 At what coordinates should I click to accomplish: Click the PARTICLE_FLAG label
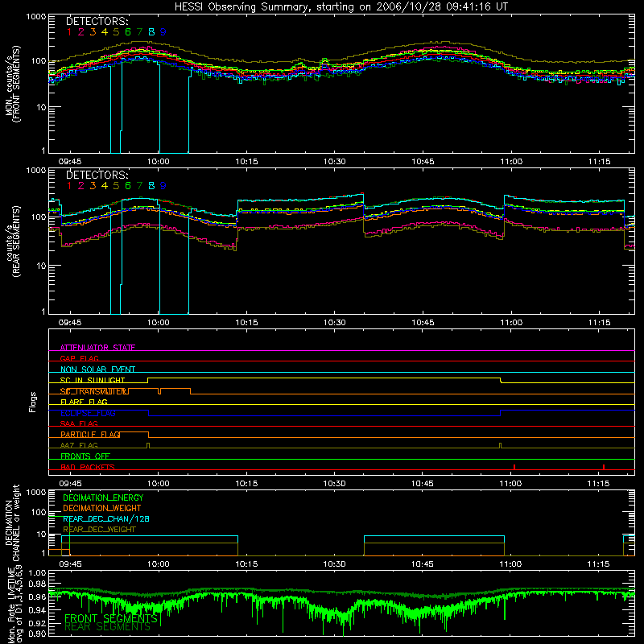click(90, 434)
